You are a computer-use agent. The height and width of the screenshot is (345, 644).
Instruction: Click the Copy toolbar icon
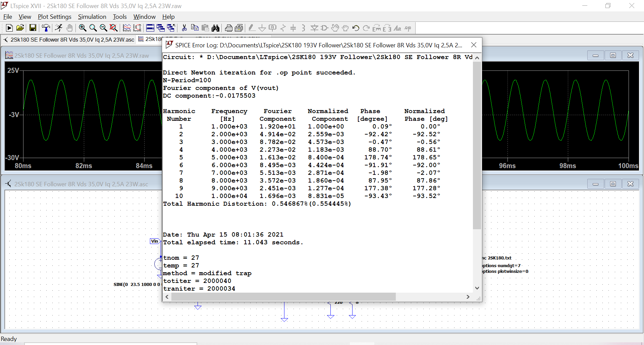195,28
